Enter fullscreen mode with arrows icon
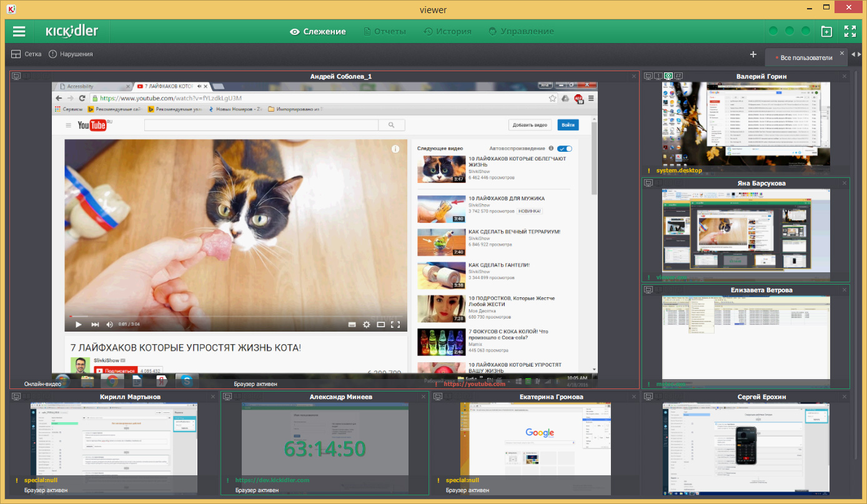 [x=850, y=31]
